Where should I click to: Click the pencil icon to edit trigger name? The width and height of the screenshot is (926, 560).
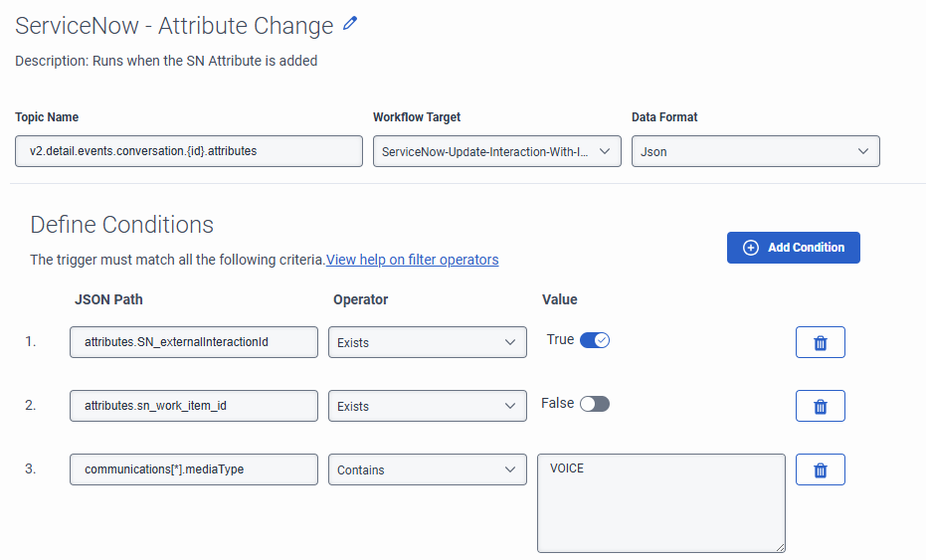(x=350, y=24)
